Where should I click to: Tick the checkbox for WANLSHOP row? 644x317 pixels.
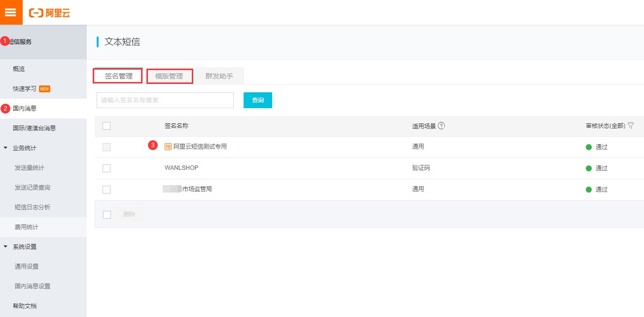point(107,168)
